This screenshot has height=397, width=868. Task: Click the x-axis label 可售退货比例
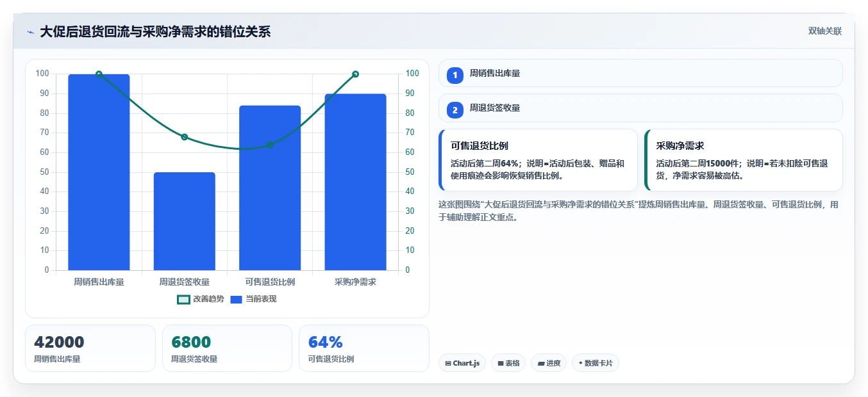[x=270, y=282]
